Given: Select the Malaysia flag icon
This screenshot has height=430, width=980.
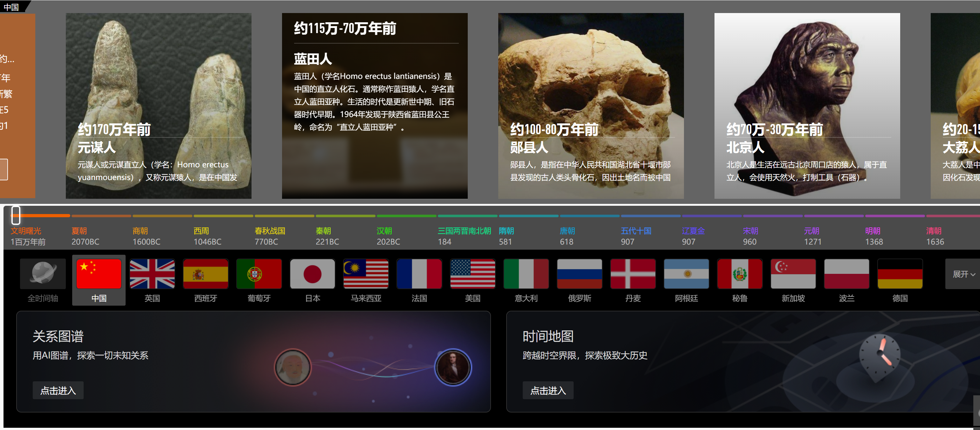Looking at the screenshot, I should (366, 274).
